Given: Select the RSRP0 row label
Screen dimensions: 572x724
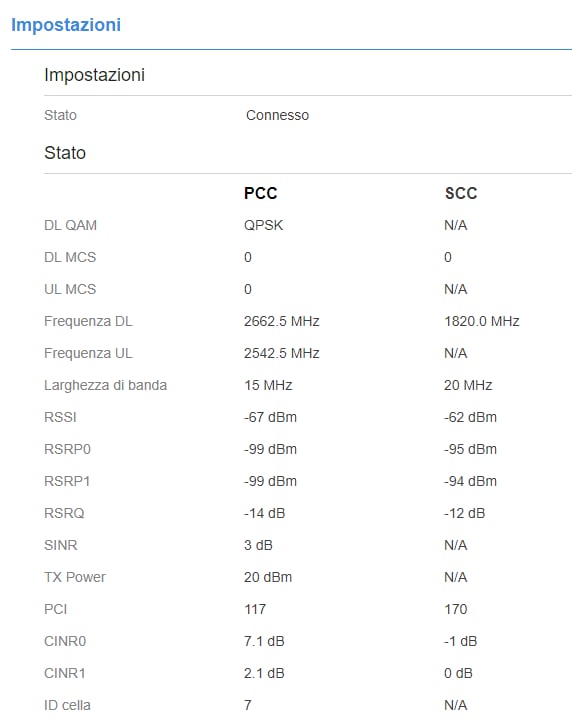Looking at the screenshot, I should pyautogui.click(x=67, y=449).
